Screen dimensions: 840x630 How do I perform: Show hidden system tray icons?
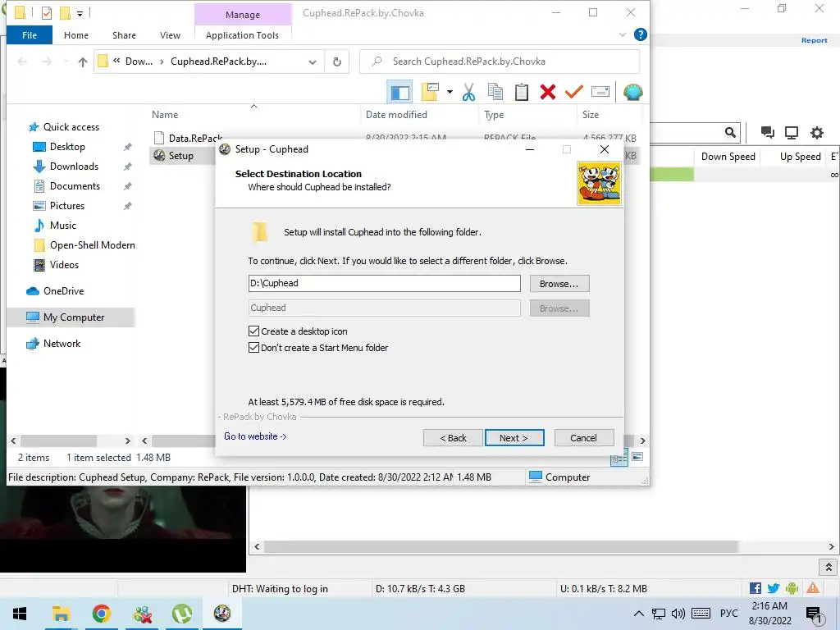[638, 614]
